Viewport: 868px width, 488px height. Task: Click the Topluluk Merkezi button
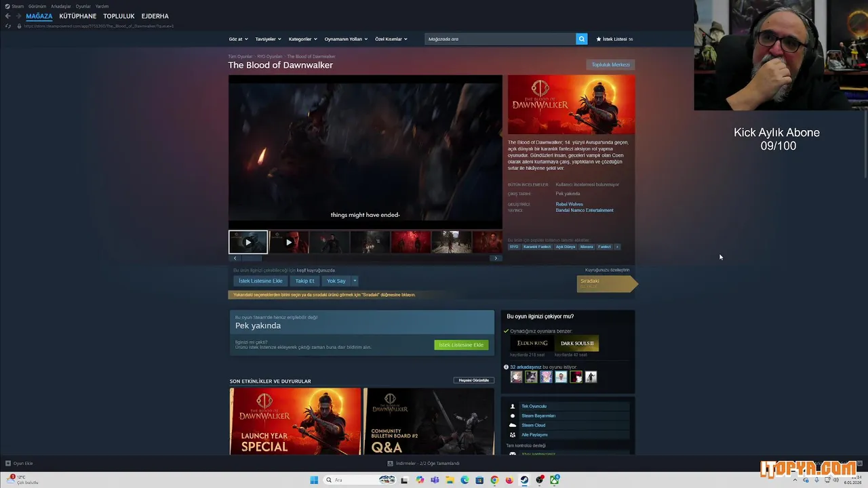click(610, 64)
